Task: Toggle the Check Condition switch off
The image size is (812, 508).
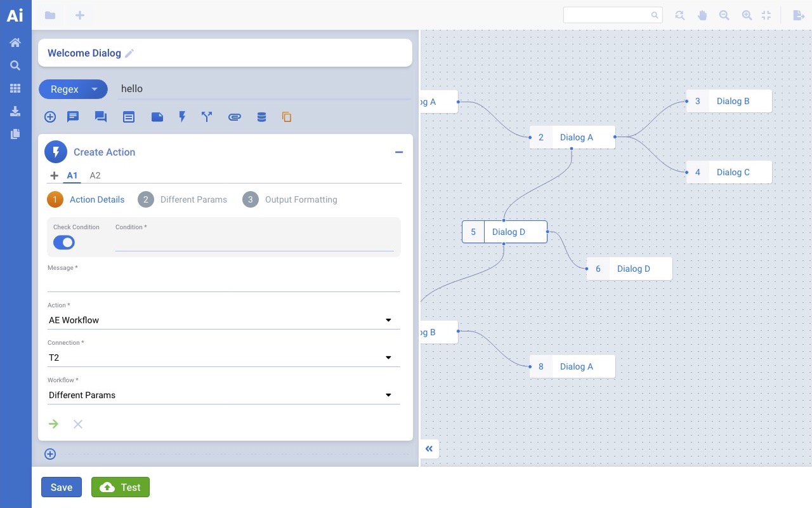Action: tap(64, 243)
